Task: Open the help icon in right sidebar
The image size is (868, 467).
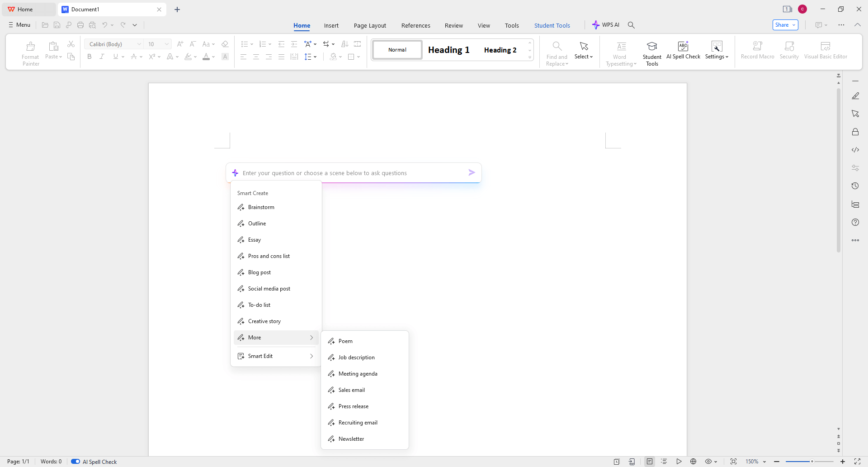Action: pyautogui.click(x=855, y=222)
